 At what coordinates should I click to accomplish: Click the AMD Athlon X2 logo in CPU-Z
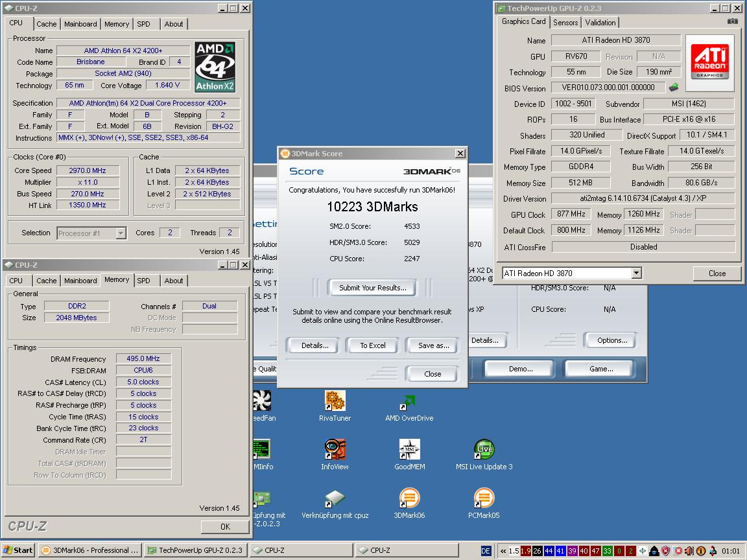coord(215,67)
